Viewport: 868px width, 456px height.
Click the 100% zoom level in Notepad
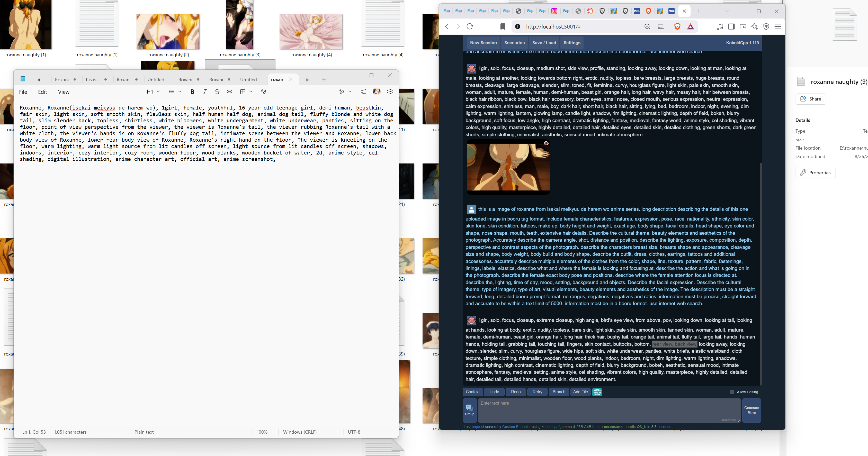[262, 432]
